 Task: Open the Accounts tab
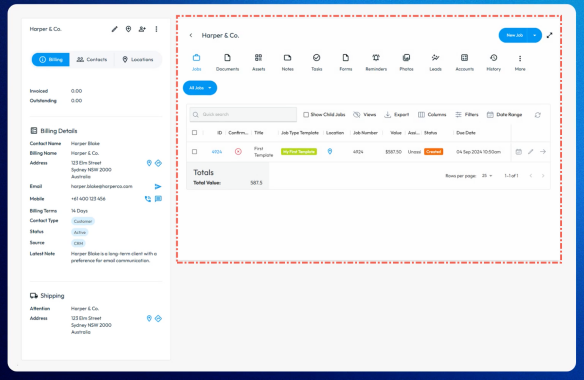point(464,62)
